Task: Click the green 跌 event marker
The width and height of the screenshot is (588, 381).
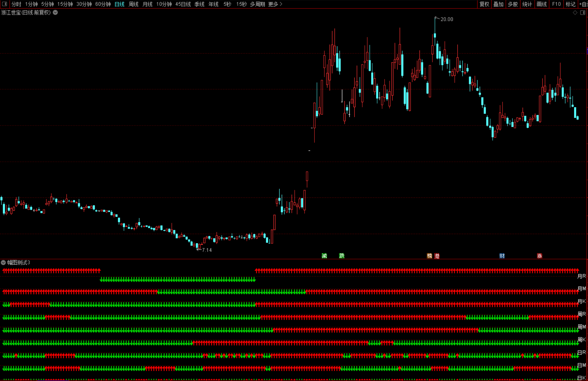Action: click(x=342, y=256)
